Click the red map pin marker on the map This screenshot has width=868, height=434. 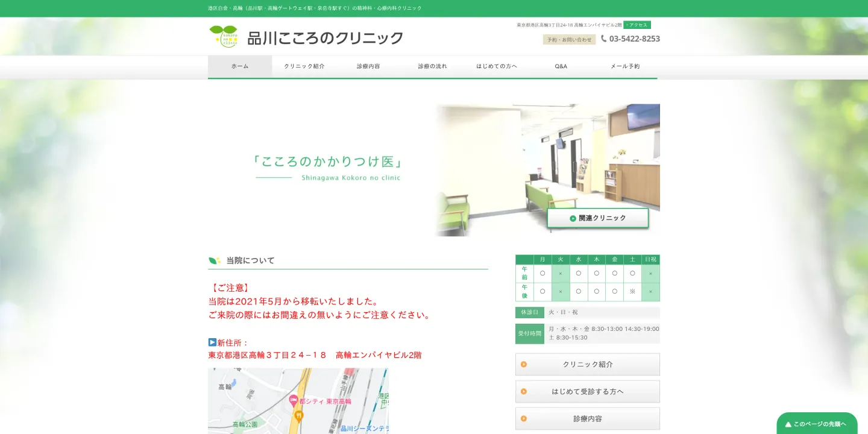[x=293, y=400]
